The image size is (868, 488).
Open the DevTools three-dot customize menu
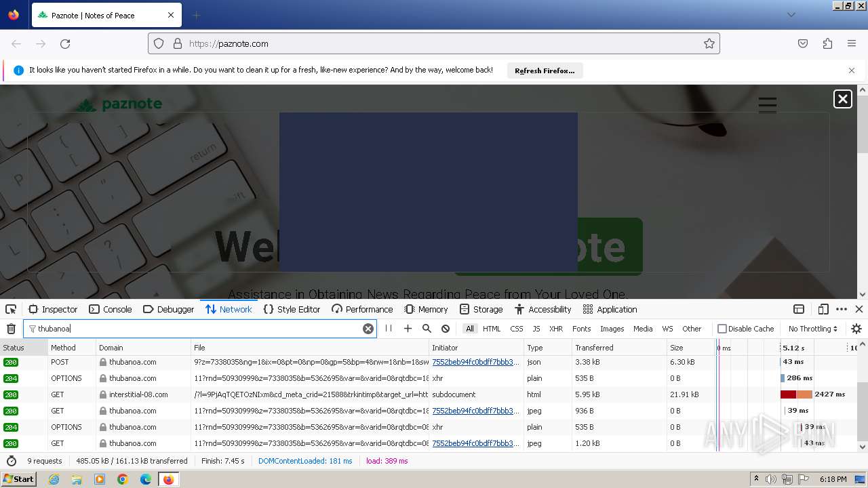[x=842, y=309]
